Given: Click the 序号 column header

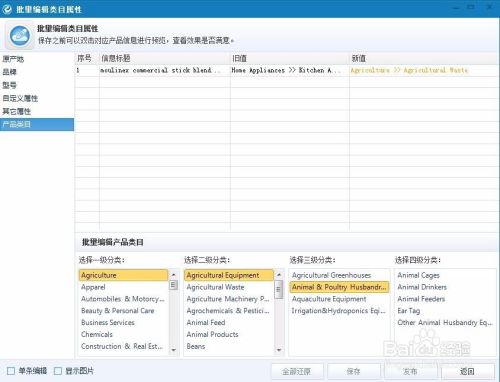Looking at the screenshot, I should 87,59.
